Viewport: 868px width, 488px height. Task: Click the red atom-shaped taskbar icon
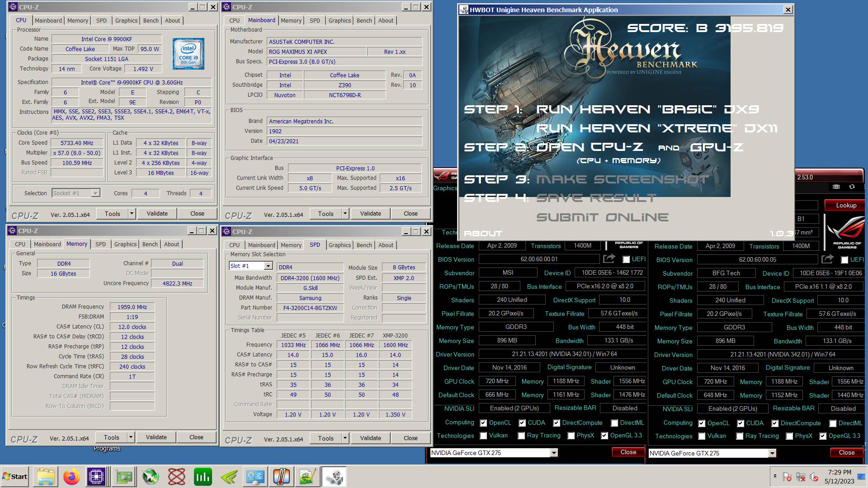[x=176, y=477]
